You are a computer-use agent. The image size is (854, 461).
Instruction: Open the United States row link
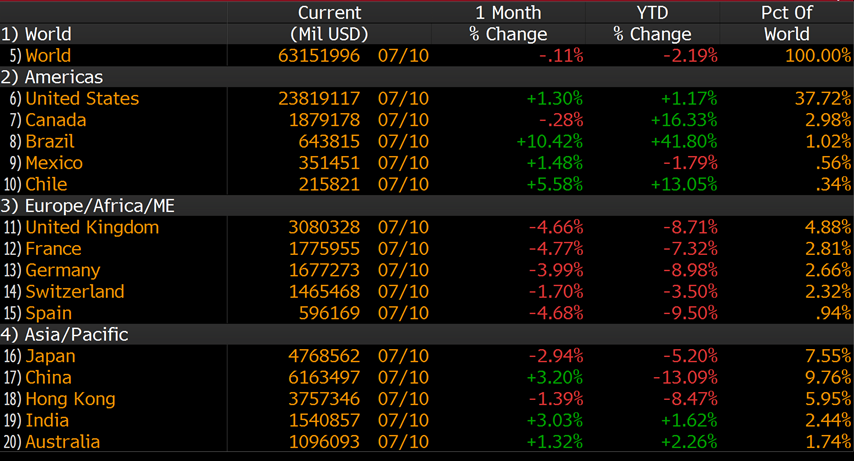point(82,98)
